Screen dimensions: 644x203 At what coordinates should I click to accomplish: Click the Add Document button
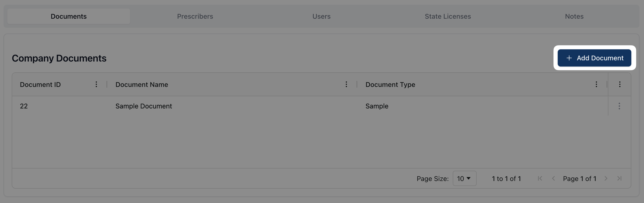tap(594, 58)
